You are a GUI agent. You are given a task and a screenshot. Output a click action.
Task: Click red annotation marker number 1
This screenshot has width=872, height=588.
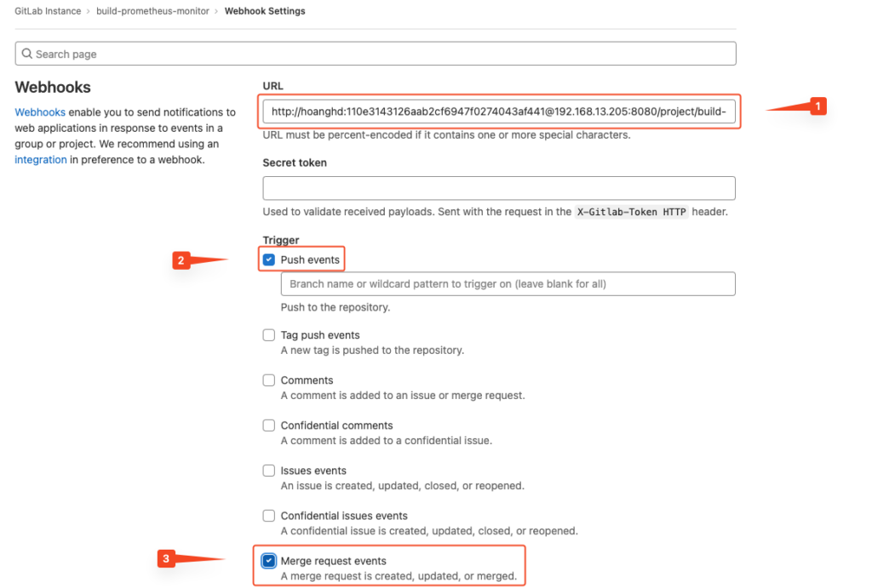(x=817, y=106)
